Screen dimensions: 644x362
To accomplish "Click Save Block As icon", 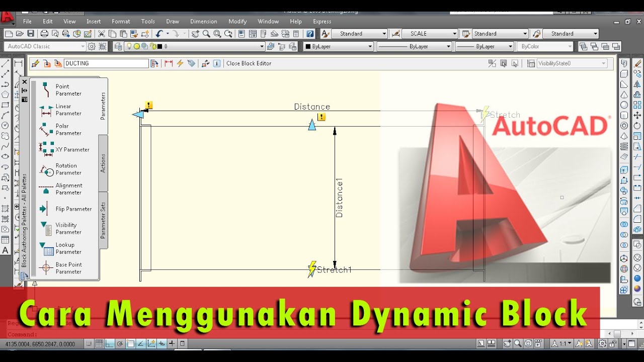I will [x=57, y=63].
